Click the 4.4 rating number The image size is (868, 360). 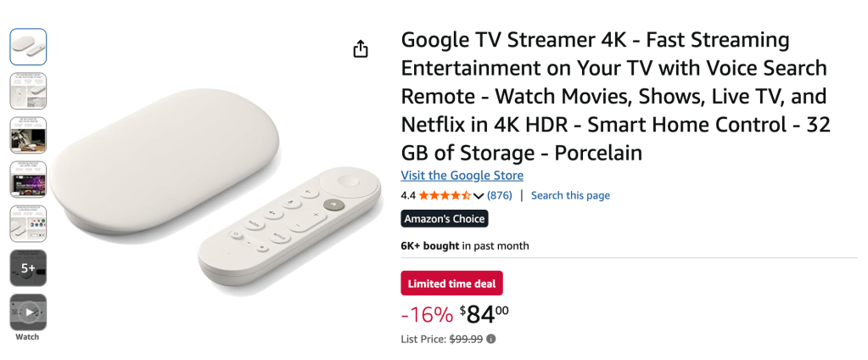pyautogui.click(x=408, y=195)
